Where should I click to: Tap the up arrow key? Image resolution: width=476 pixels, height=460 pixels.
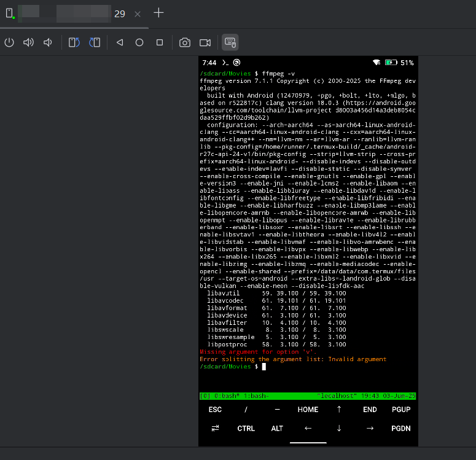point(339,410)
